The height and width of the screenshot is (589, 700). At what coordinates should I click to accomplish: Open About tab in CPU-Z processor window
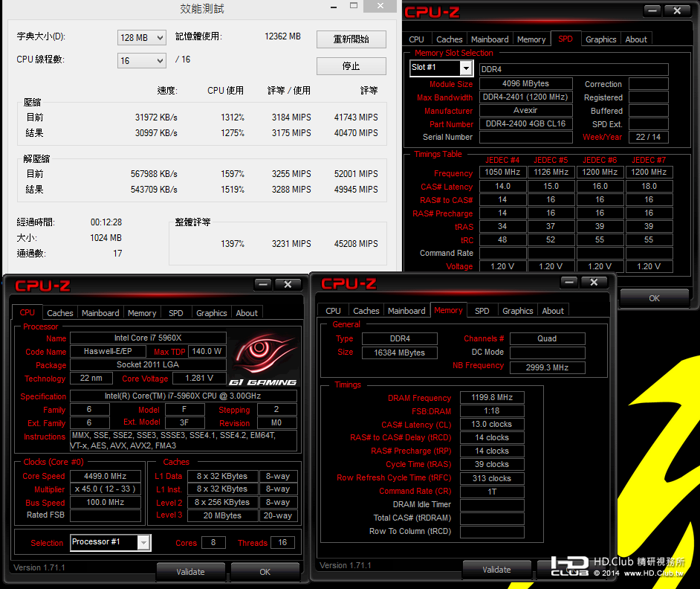247,313
